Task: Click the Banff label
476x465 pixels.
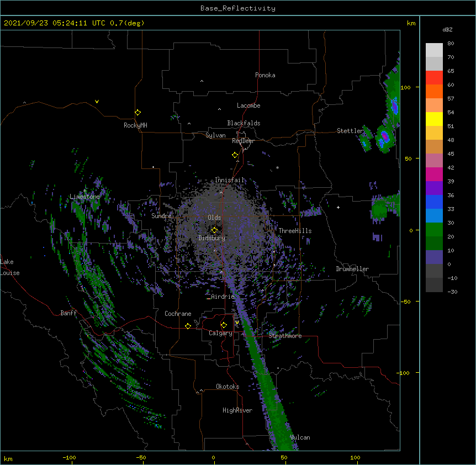Action: tap(68, 313)
